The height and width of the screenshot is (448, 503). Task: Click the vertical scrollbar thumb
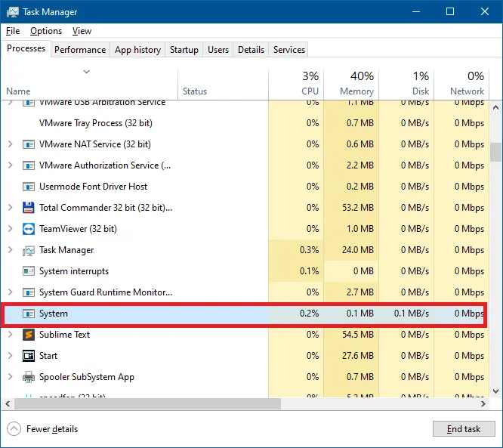tap(495, 152)
